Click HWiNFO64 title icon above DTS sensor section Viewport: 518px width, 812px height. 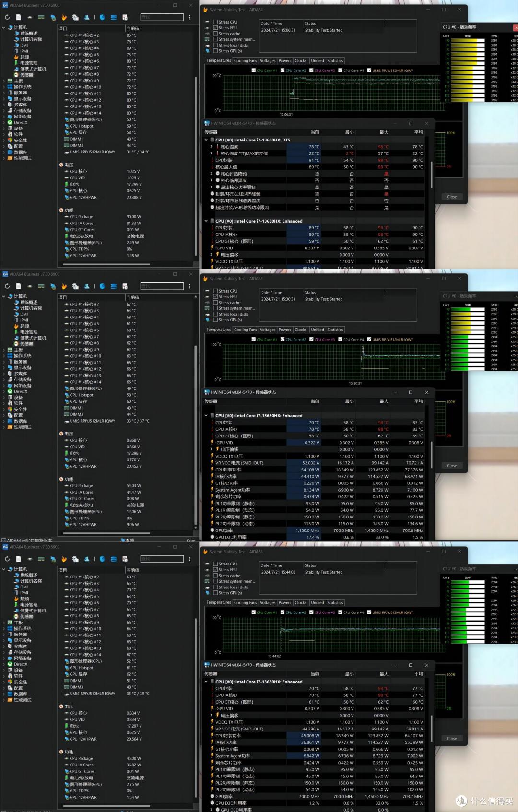pos(207,123)
